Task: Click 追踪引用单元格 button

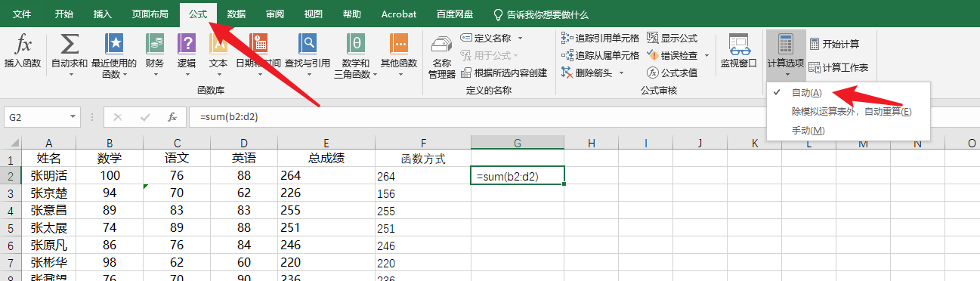Action: click(601, 38)
